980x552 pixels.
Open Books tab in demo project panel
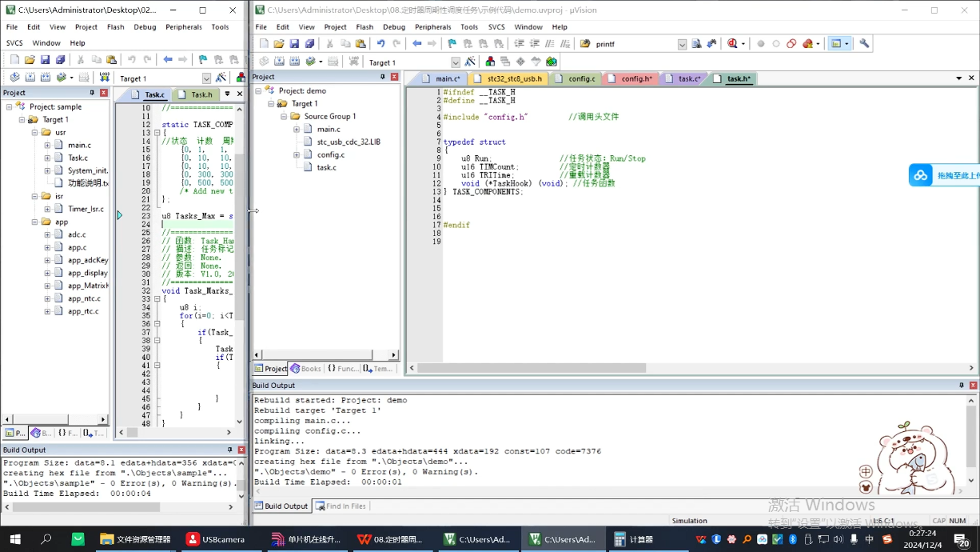click(x=305, y=369)
